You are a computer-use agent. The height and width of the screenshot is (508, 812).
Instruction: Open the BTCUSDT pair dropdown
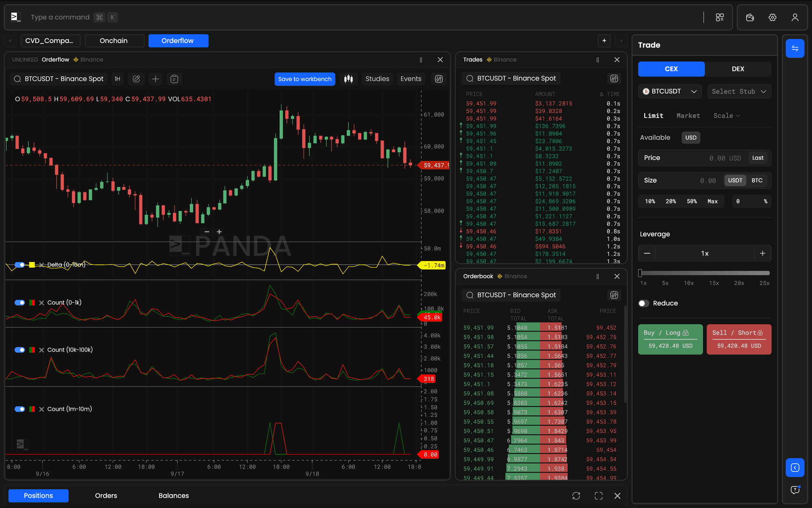point(669,91)
